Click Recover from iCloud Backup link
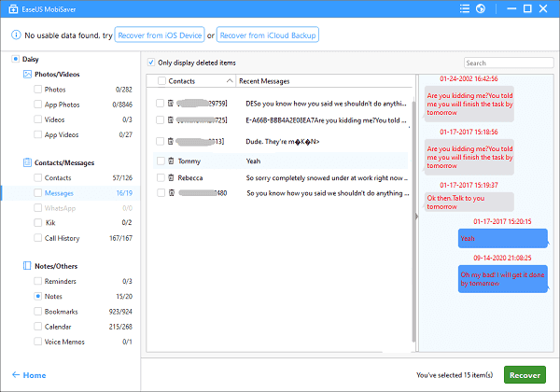Image resolution: width=560 pixels, height=392 pixels. (x=269, y=35)
